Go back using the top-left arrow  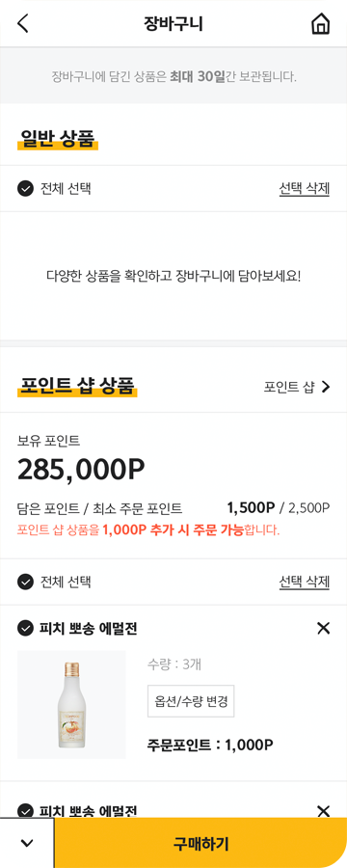pyautogui.click(x=23, y=24)
